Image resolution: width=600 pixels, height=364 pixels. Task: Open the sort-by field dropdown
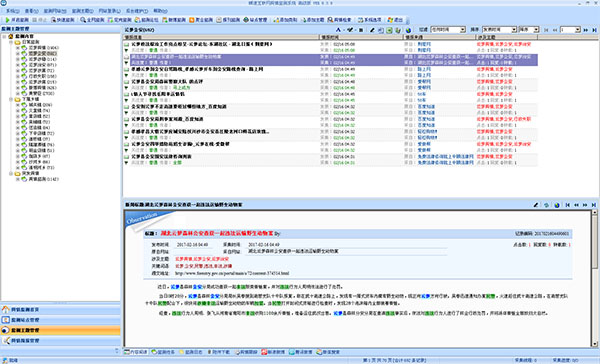(x=499, y=30)
